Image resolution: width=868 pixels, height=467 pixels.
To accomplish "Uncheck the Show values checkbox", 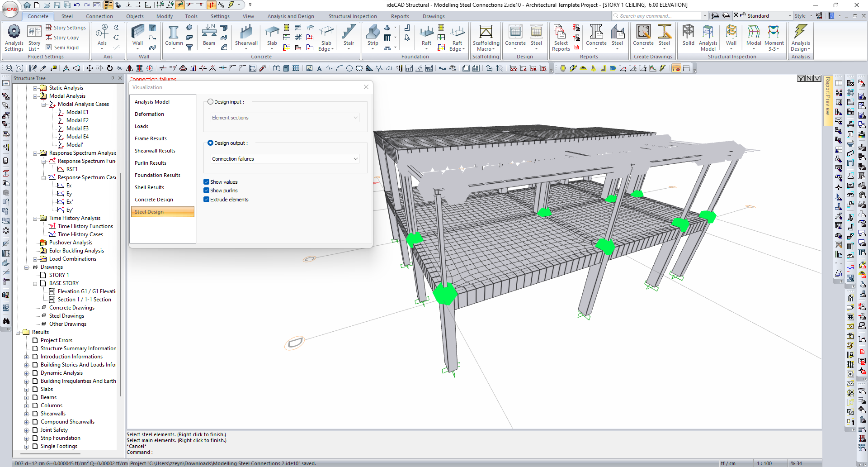I will 207,182.
